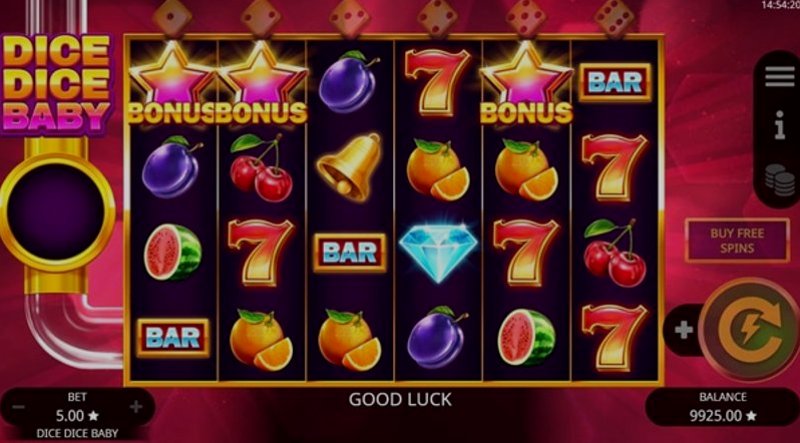Spin the reels with the turbo spin button

pyautogui.click(x=749, y=329)
